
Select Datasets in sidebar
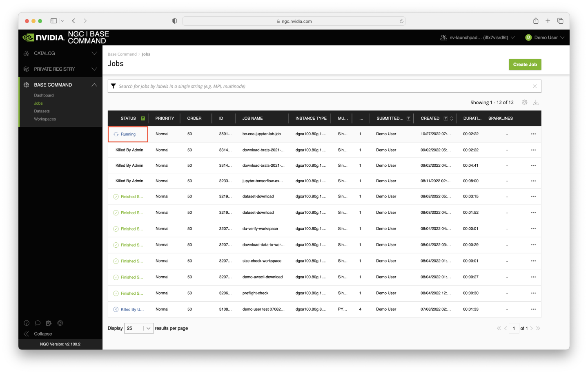click(x=42, y=111)
